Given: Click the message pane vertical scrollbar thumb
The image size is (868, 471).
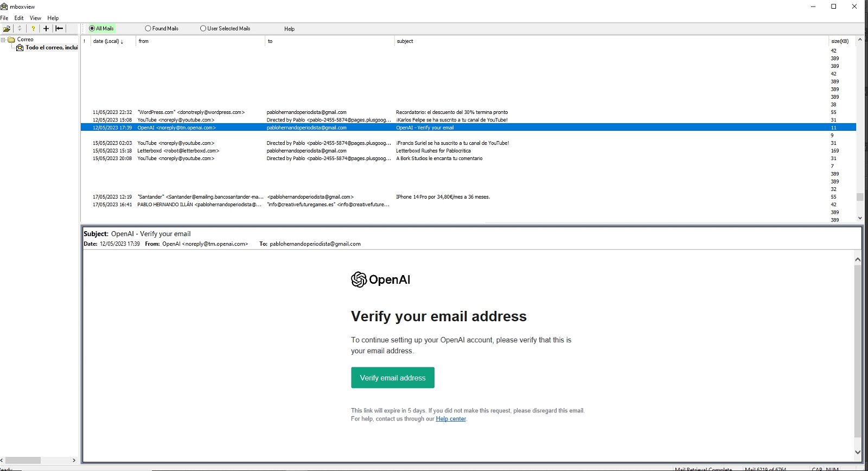Looking at the screenshot, I should (858, 352).
